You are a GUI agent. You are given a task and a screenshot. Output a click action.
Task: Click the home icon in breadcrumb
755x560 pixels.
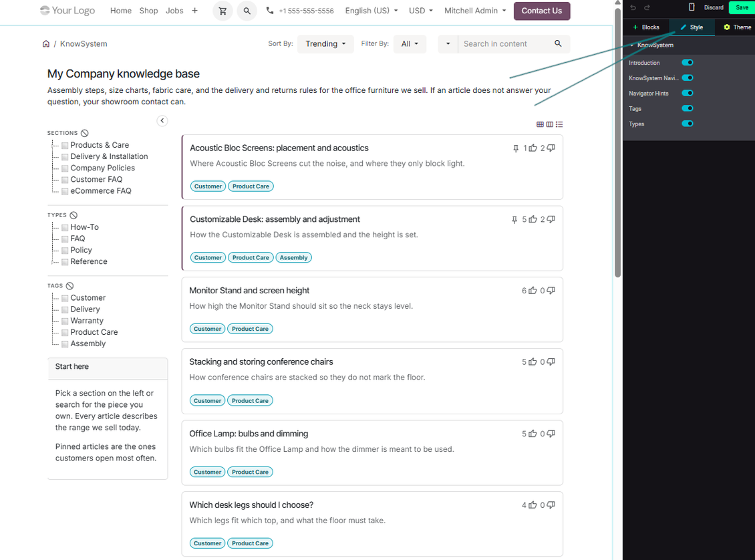(x=45, y=44)
